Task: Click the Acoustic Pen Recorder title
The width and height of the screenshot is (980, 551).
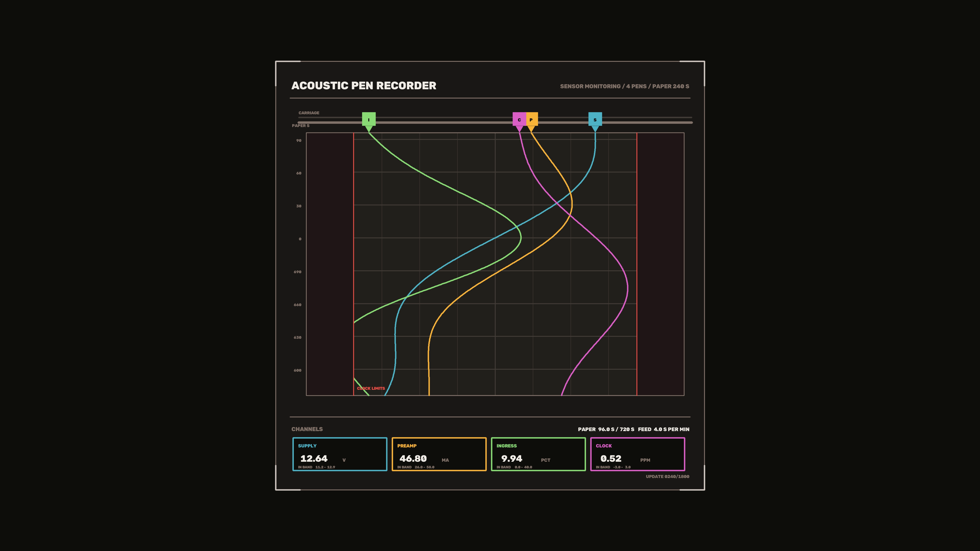Action: (364, 85)
